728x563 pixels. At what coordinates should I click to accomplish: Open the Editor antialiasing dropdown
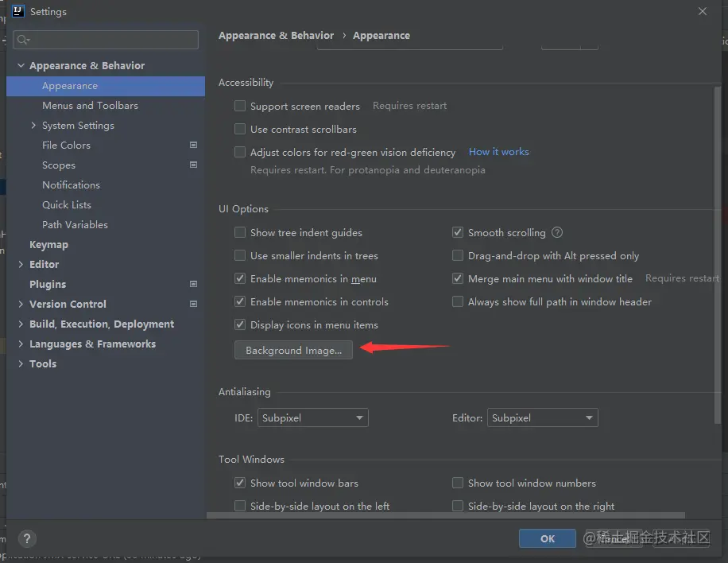(x=542, y=418)
